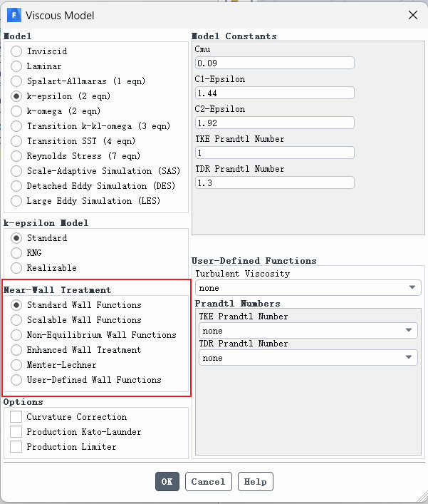Click the OK button
Screen dimensions: 428x504
click(x=167, y=481)
